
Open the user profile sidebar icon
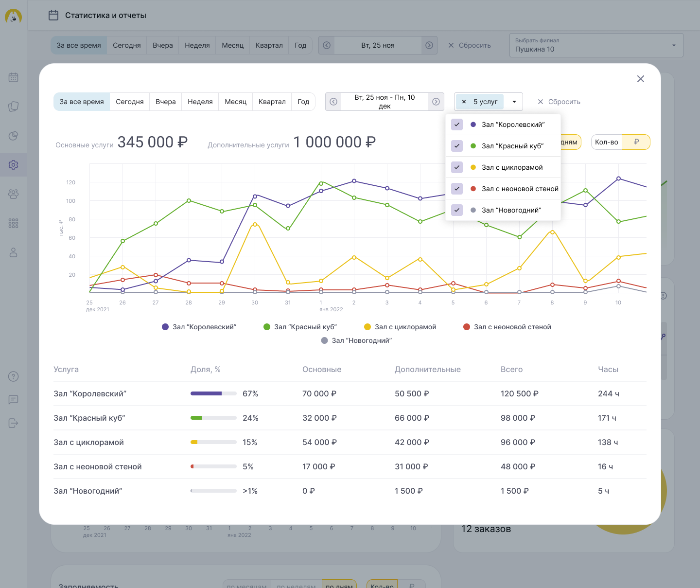point(14,252)
